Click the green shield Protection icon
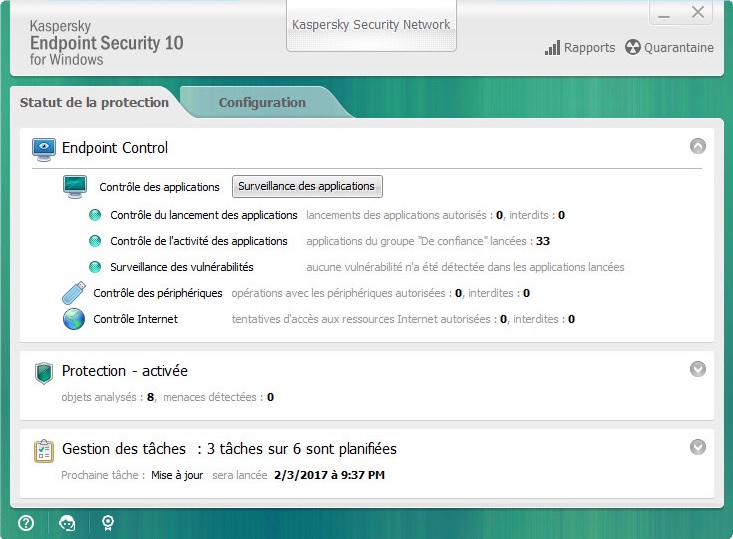Viewport: 733px width, 539px height. point(43,373)
